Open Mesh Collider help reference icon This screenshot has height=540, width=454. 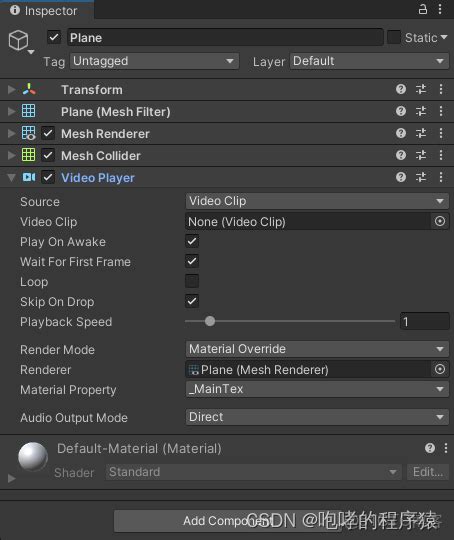(401, 155)
